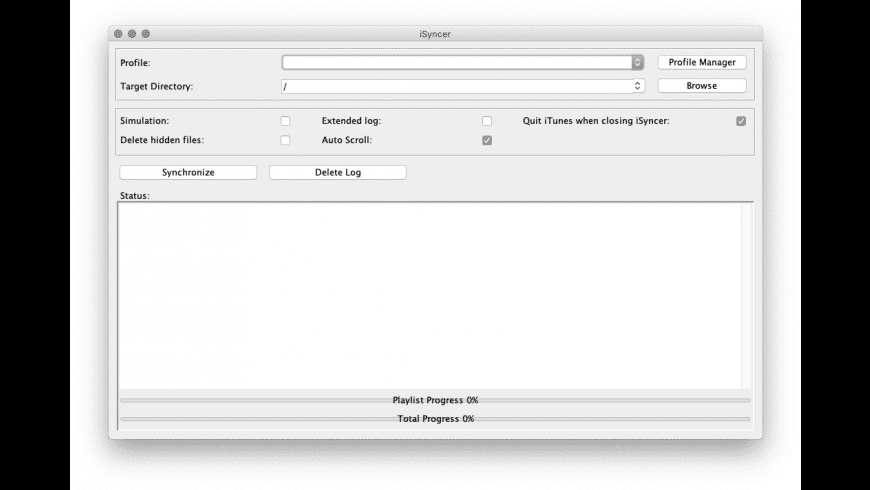Screen dimensions: 870x490
Task: Click the iSyncer window title
Action: [x=435, y=34]
